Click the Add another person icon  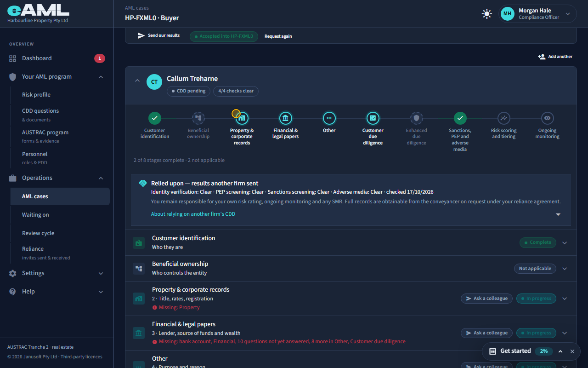tap(542, 57)
